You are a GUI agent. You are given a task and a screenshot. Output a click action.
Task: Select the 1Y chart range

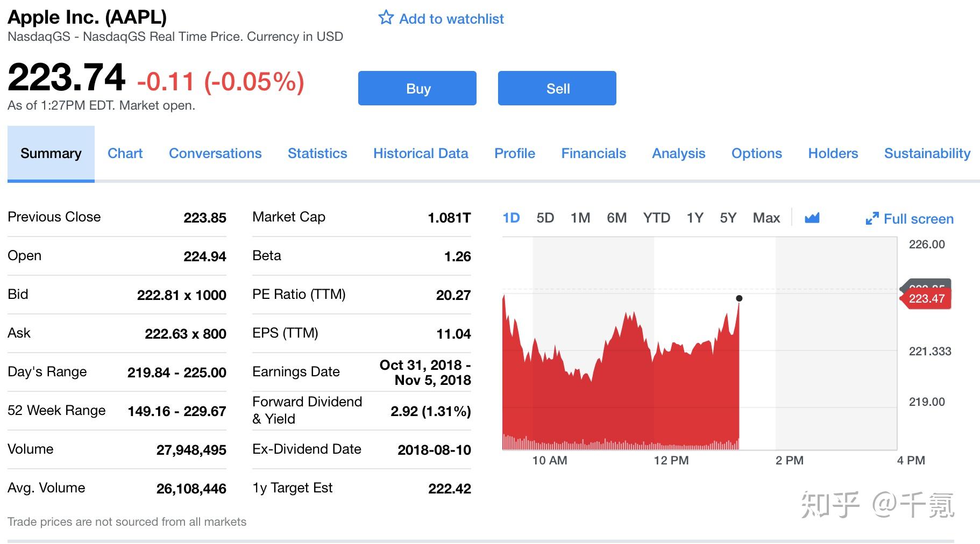tap(695, 218)
